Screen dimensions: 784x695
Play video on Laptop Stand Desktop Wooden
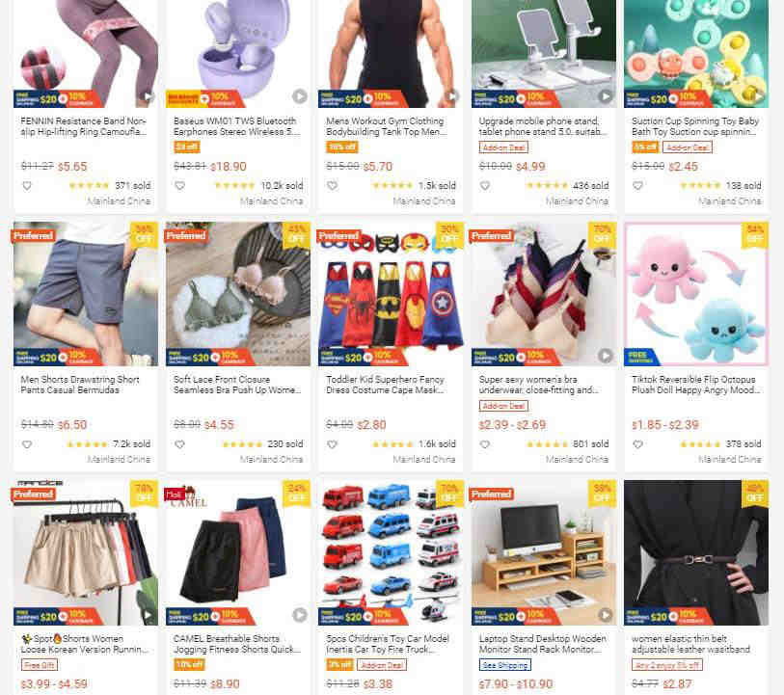coord(605,615)
